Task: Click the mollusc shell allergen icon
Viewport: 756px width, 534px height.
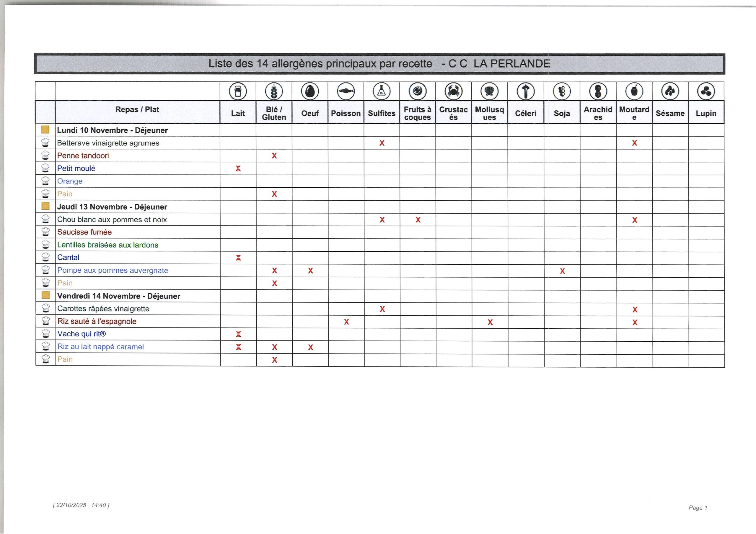Action: [x=489, y=91]
